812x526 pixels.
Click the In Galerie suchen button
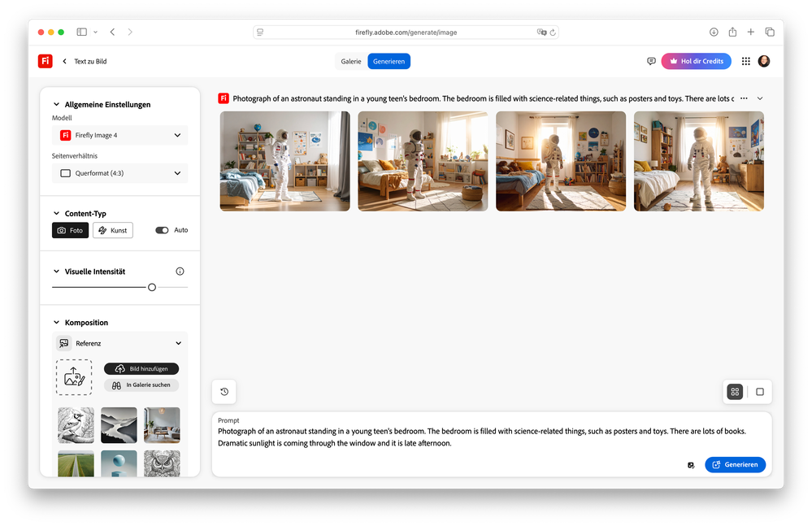[x=141, y=385]
